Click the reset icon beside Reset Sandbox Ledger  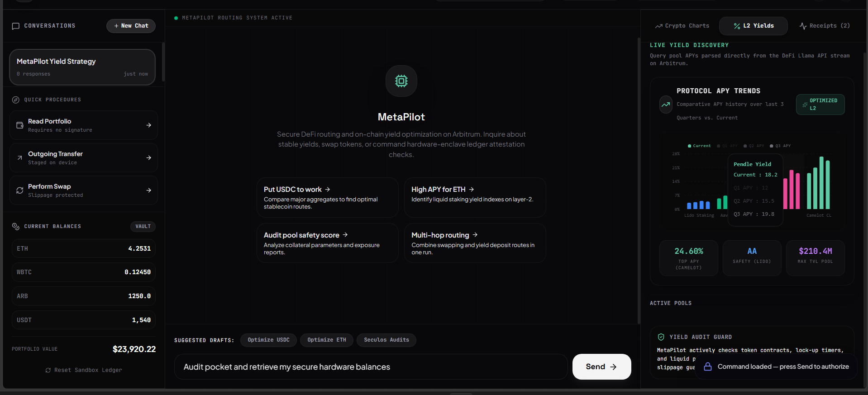pyautogui.click(x=48, y=371)
